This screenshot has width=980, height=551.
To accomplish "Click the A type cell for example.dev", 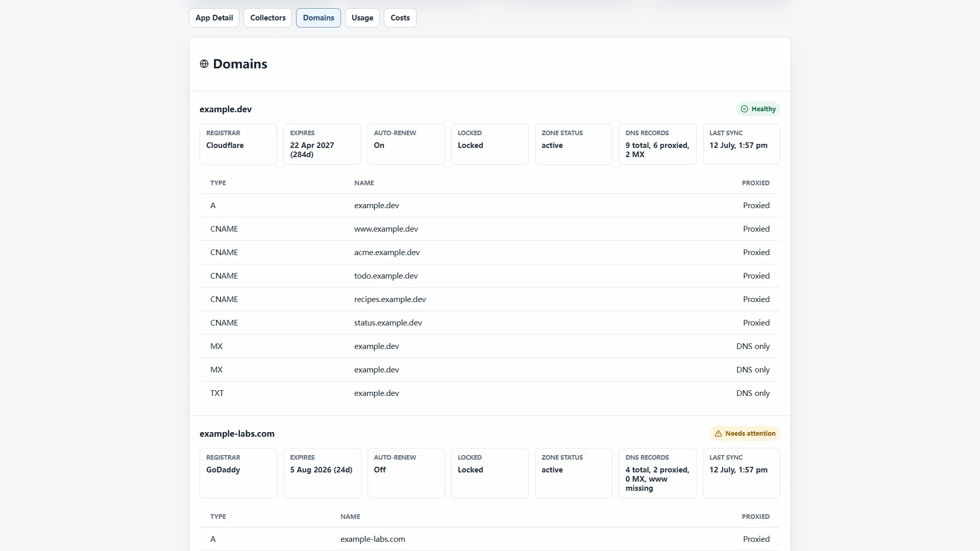I will point(213,206).
